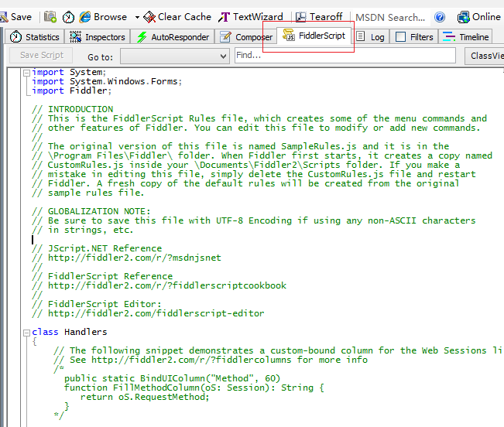Viewport: 504px width, 427px height.
Task: Open the Inspectors tab
Action: pyautogui.click(x=98, y=36)
